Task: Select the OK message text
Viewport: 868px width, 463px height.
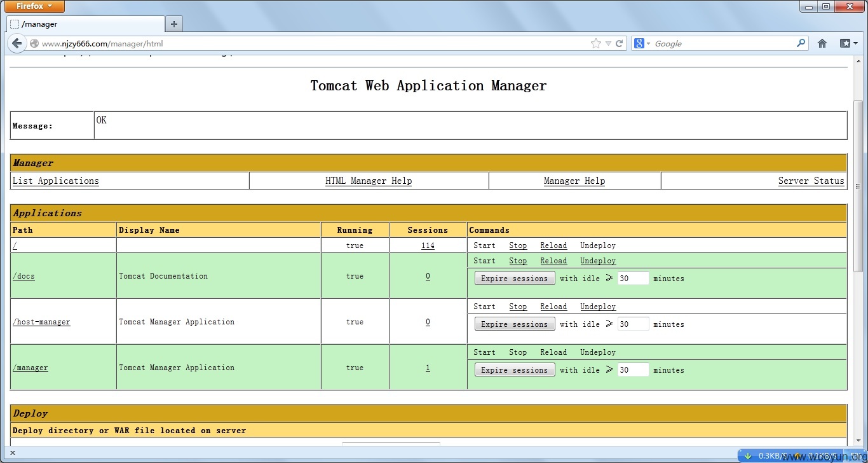Action: pos(102,120)
